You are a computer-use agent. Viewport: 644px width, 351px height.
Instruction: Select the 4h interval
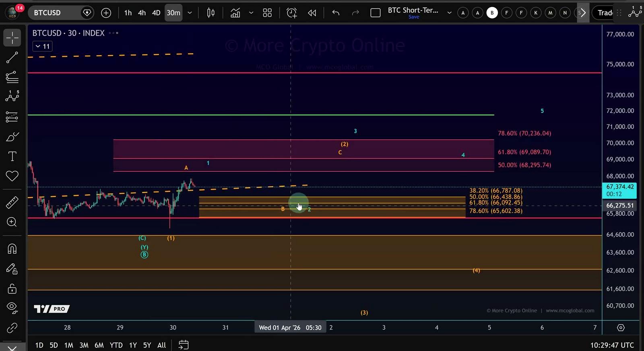[x=142, y=13]
